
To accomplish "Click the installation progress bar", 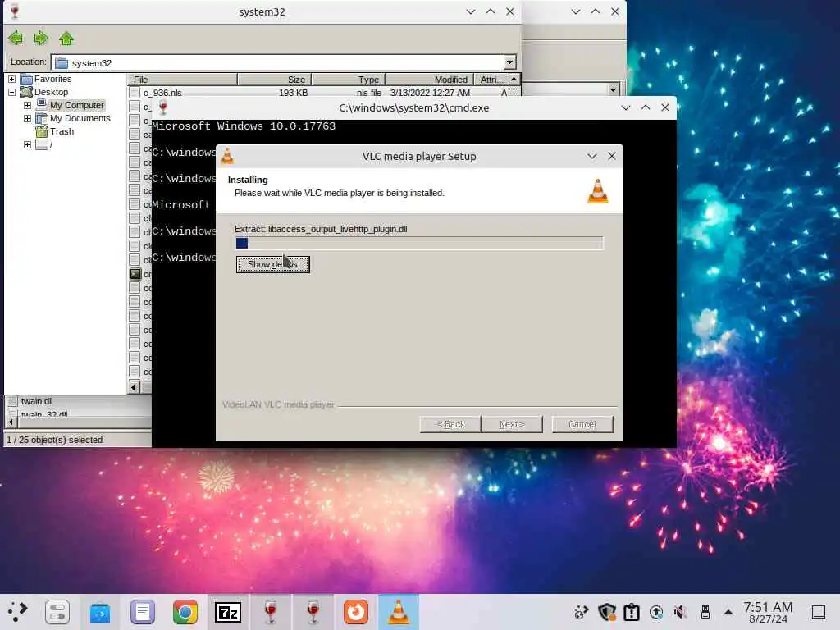I will pos(419,243).
